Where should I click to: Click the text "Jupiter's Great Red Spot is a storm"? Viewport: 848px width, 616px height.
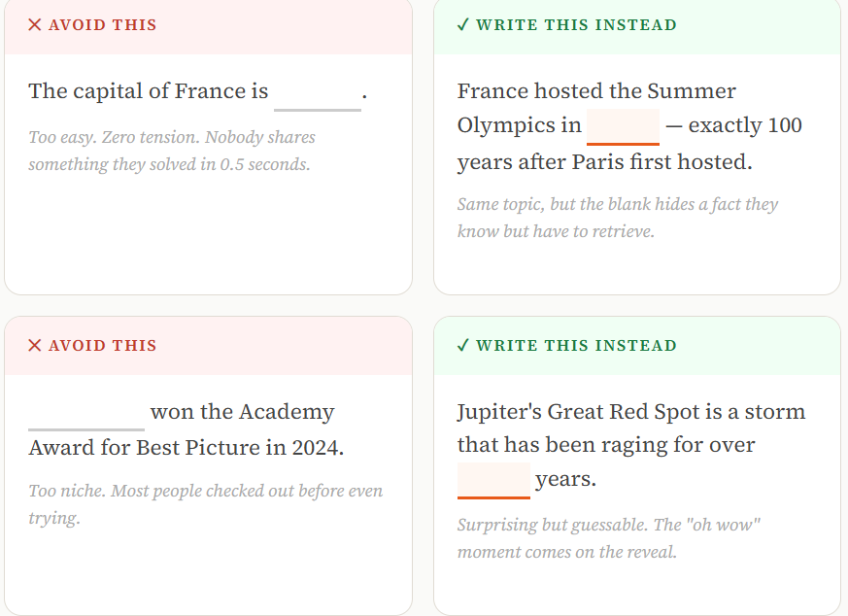click(631, 412)
